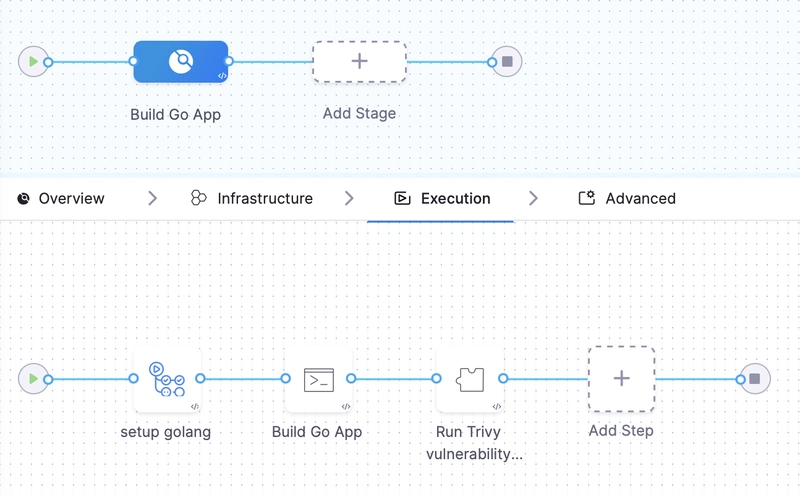Click chevron between Overview and Infrastructure
Screen dimensions: 800x495
point(152,198)
